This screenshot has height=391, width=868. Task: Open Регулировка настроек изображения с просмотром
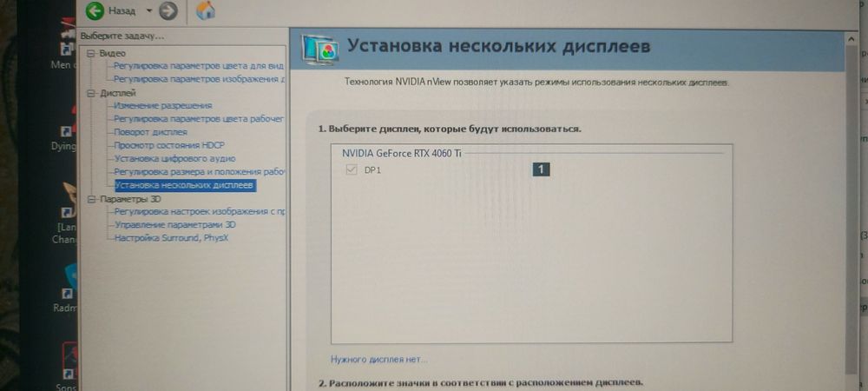[200, 211]
